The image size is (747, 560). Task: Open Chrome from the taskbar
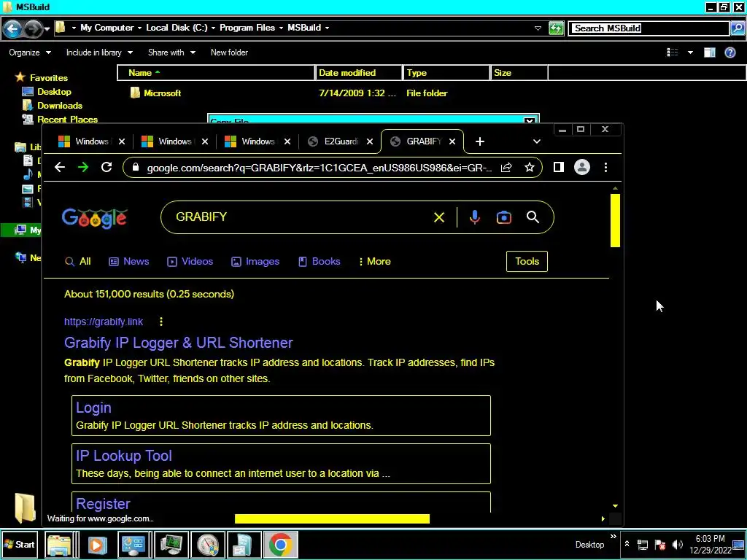281,545
